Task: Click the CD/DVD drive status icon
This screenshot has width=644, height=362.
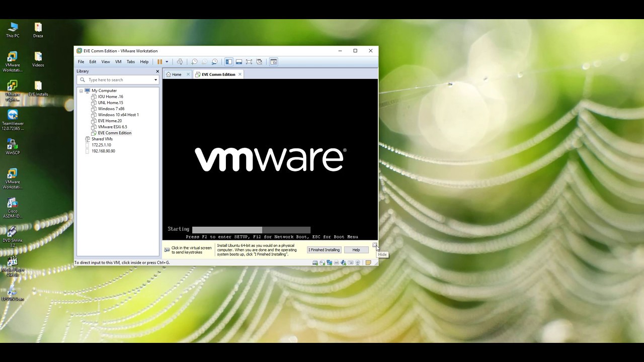Action: [322, 263]
